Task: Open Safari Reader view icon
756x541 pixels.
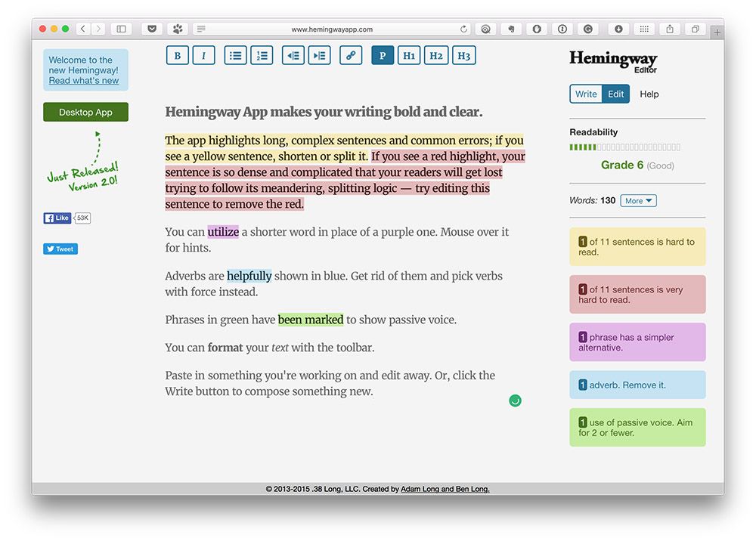Action: point(201,29)
